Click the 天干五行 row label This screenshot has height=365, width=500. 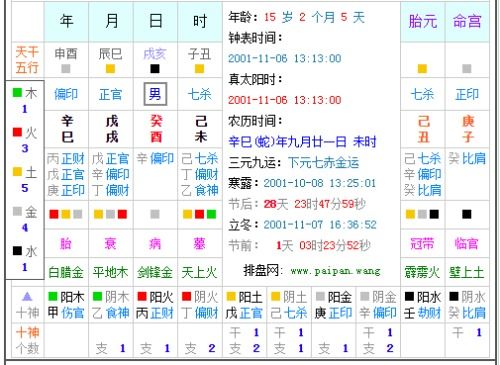27,60
